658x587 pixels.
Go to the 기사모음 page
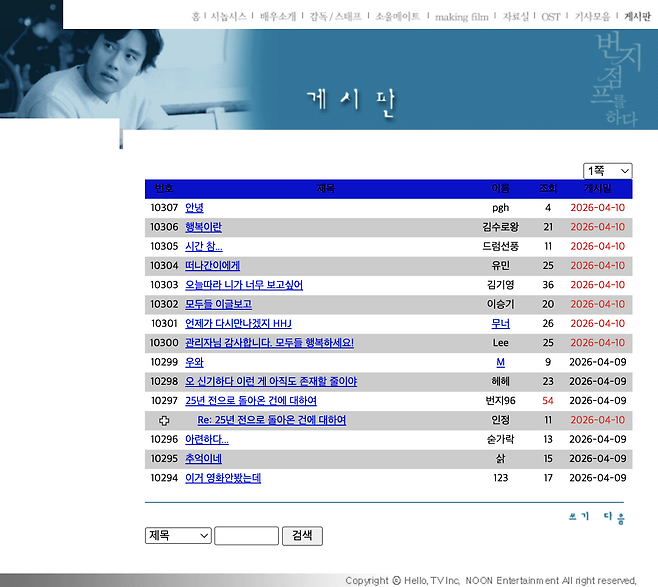(592, 17)
